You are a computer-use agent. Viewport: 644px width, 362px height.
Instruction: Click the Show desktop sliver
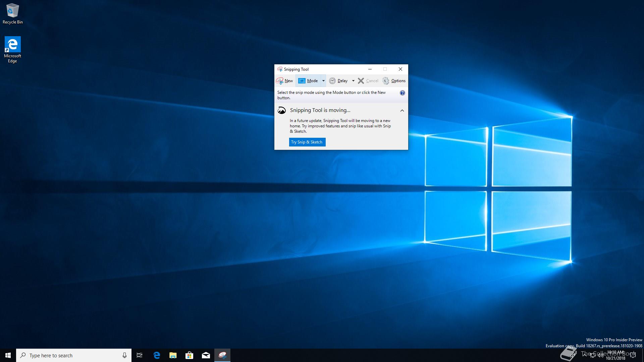click(x=643, y=355)
